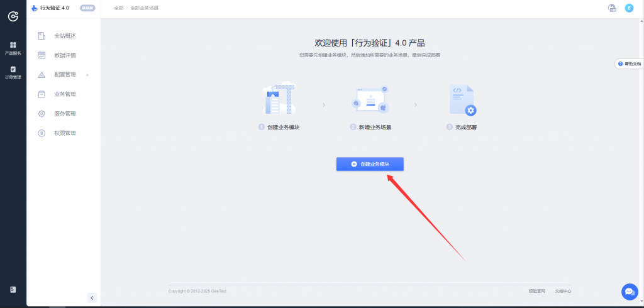Switch language with the CN globe icon
The height and width of the screenshot is (308, 644).
pos(613,8)
